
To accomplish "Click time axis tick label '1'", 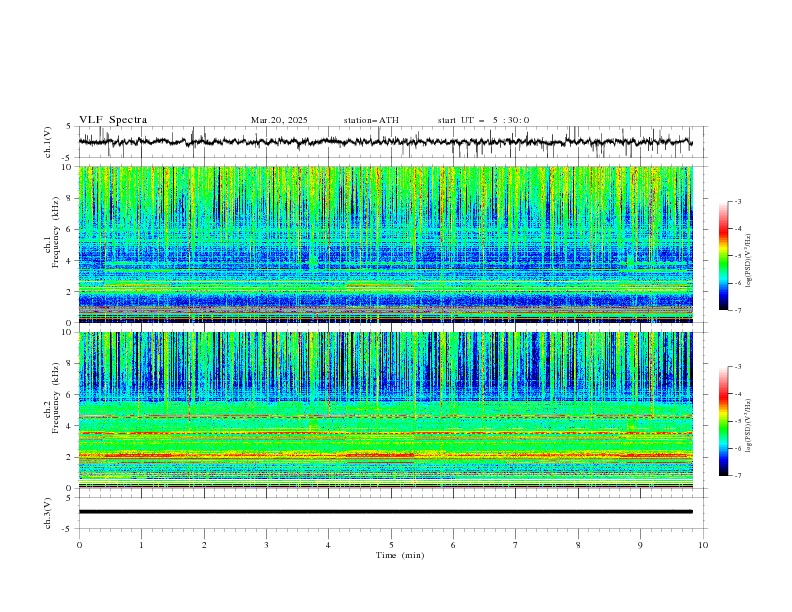I will 141,545.
